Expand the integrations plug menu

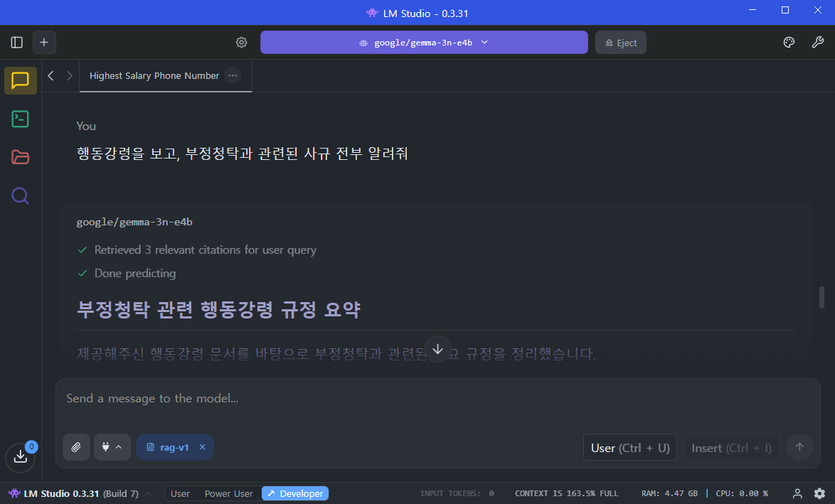point(112,447)
